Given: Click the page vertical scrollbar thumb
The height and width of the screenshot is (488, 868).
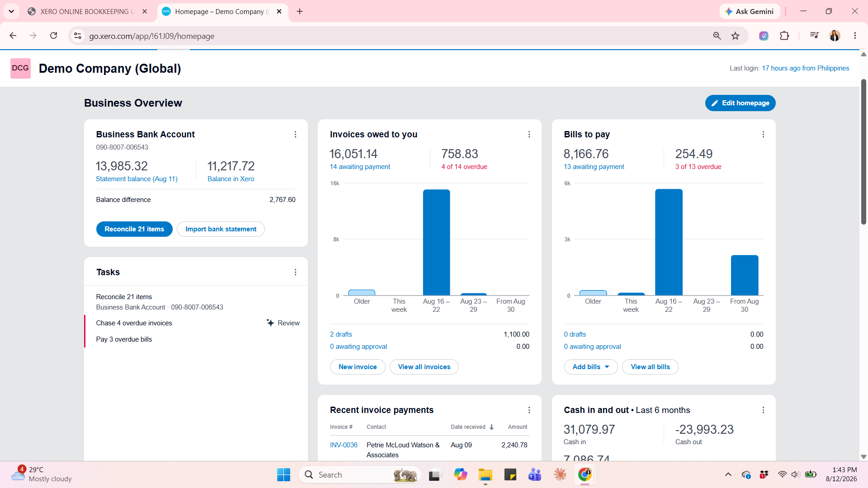Looking at the screenshot, I should 863,151.
